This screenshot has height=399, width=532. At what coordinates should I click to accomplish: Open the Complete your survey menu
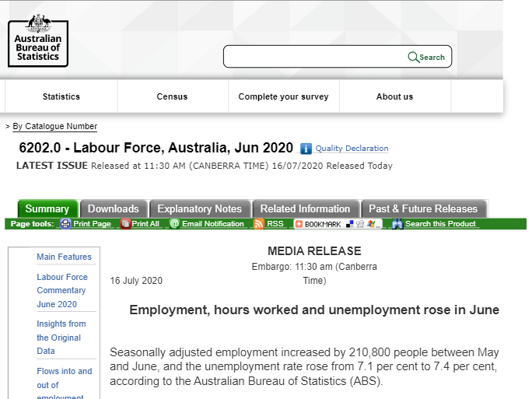click(x=283, y=97)
